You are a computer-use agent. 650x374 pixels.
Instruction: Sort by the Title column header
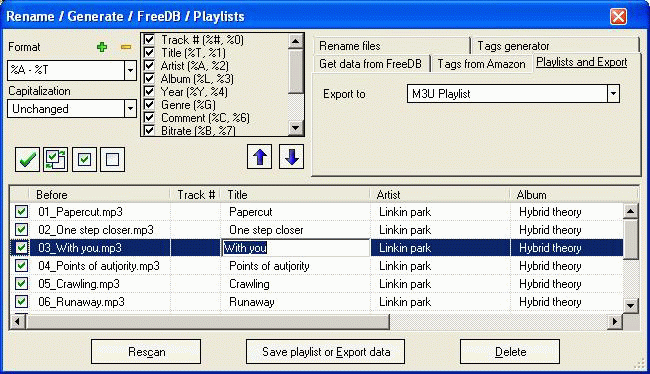coord(295,194)
